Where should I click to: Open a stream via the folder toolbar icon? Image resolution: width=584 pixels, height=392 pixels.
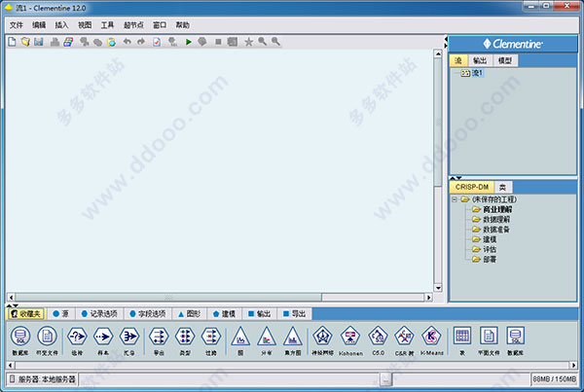[x=25, y=42]
